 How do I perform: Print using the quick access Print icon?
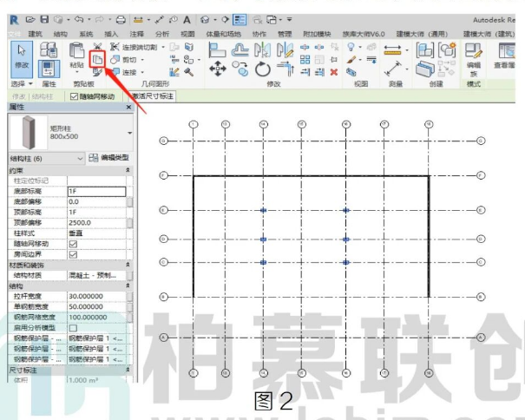121,20
